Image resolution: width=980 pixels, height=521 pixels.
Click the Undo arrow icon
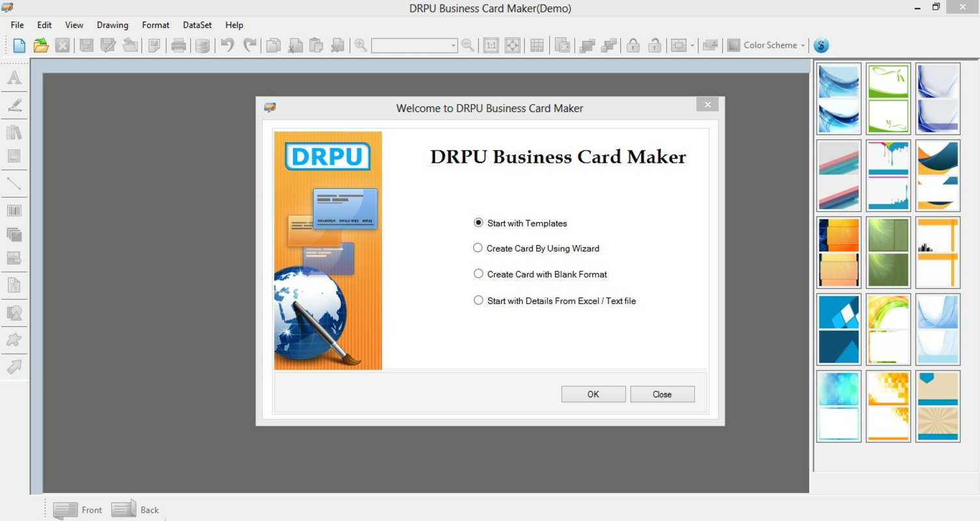click(227, 45)
